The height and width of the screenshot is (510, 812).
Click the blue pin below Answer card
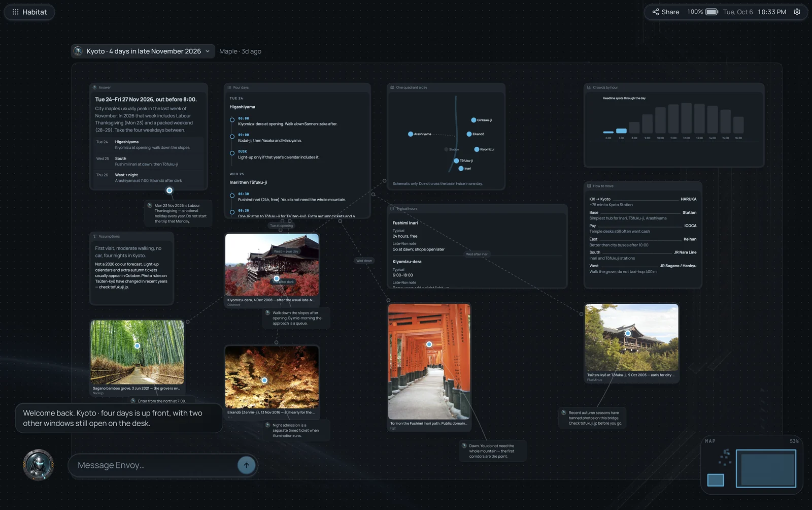pyautogui.click(x=170, y=190)
